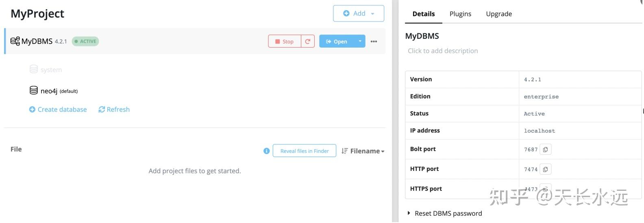The width and height of the screenshot is (644, 223).
Task: Click the file info icon
Action: click(x=267, y=151)
